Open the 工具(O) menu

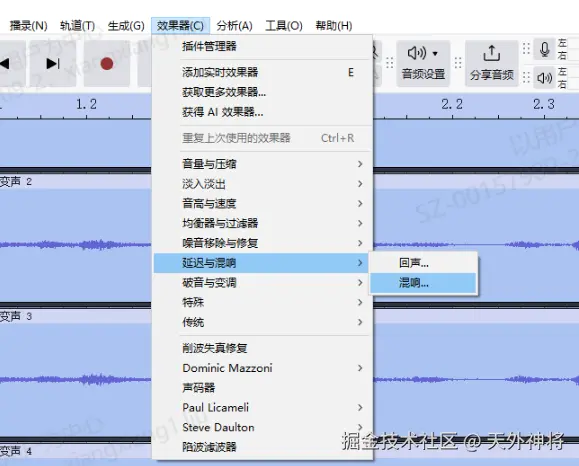click(284, 25)
